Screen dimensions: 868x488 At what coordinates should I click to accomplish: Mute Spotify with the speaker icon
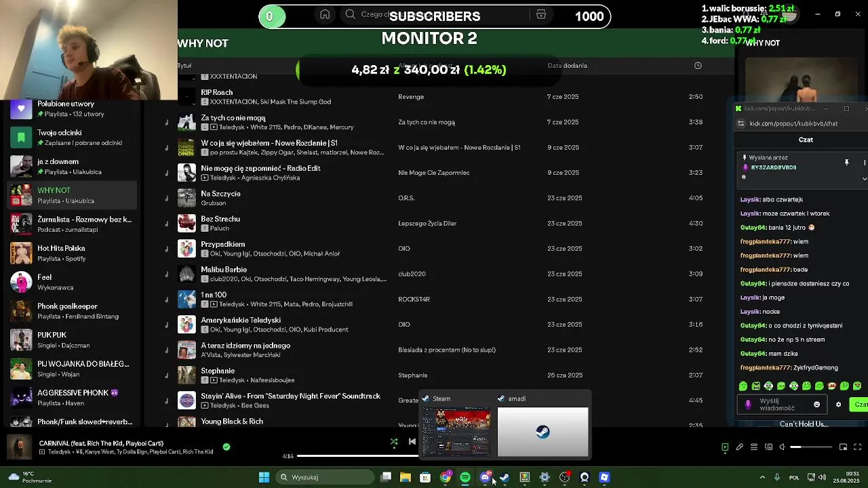point(782,447)
